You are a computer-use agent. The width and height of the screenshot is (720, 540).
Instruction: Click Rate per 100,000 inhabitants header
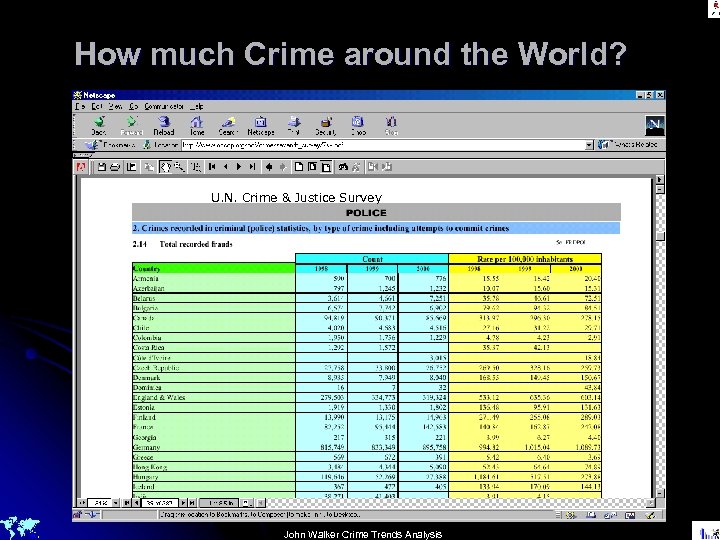[525, 259]
